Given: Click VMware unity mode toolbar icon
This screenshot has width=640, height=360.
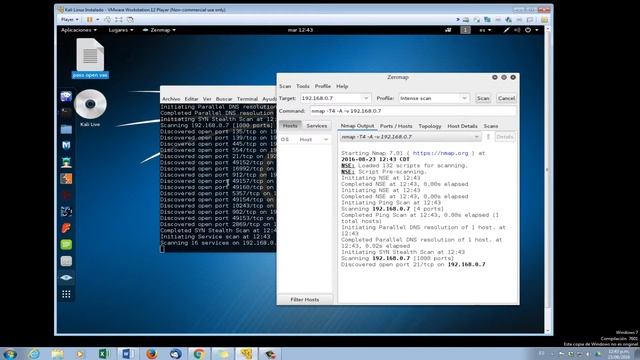Looking at the screenshot, I should 130,20.
